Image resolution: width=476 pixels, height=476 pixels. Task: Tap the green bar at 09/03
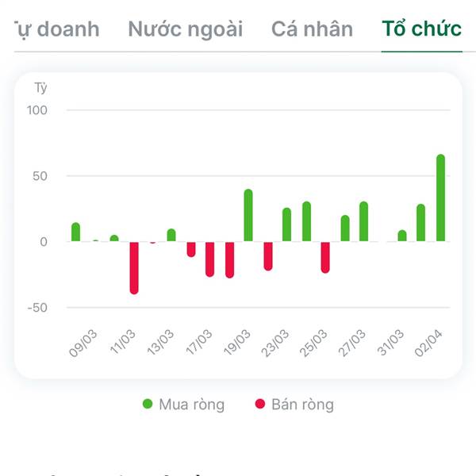pyautogui.click(x=75, y=232)
